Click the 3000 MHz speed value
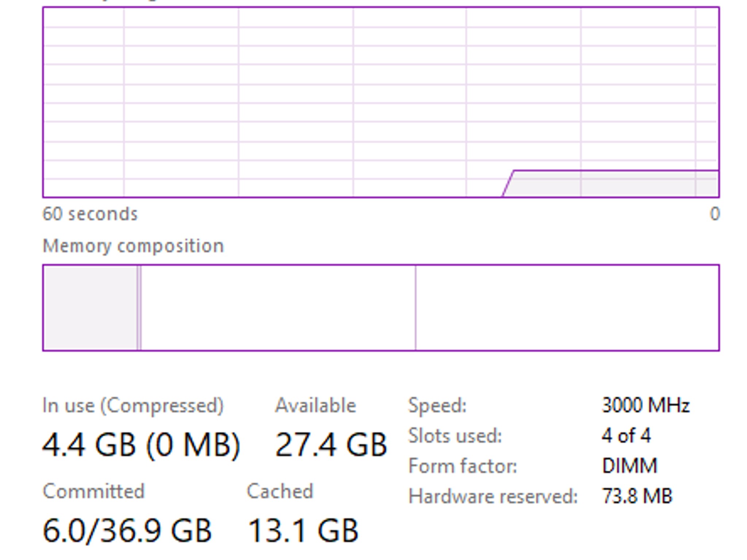 pyautogui.click(x=646, y=405)
